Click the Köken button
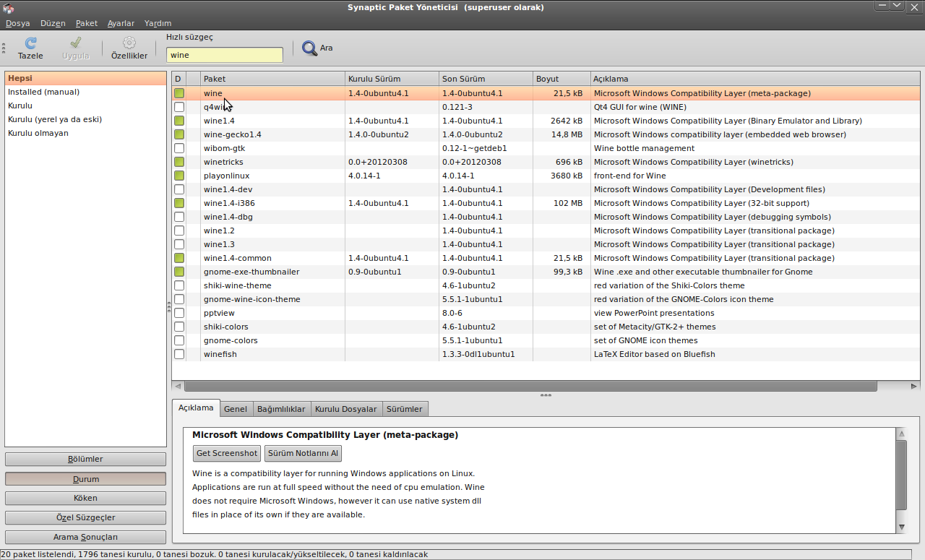Viewport: 925px width, 560px height. (85, 498)
